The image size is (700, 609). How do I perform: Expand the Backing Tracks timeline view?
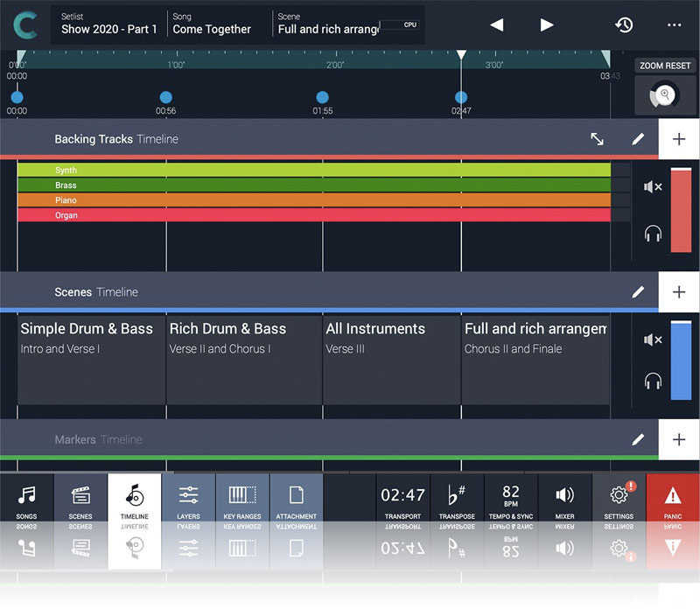pos(597,139)
